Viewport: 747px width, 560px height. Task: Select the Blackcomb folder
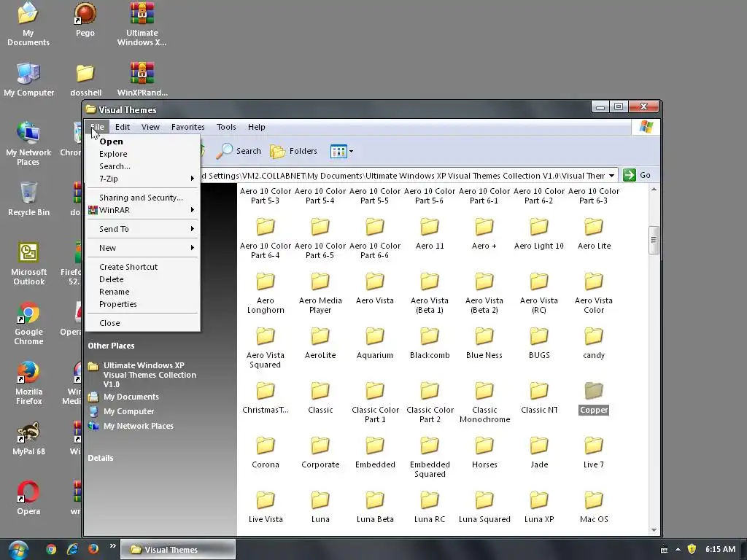429,343
